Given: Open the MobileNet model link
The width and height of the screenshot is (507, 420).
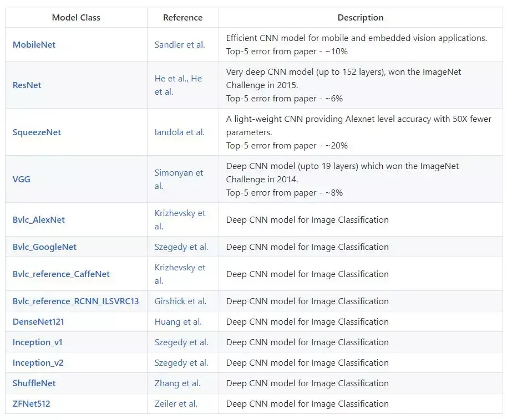Looking at the screenshot, I should tap(34, 44).
